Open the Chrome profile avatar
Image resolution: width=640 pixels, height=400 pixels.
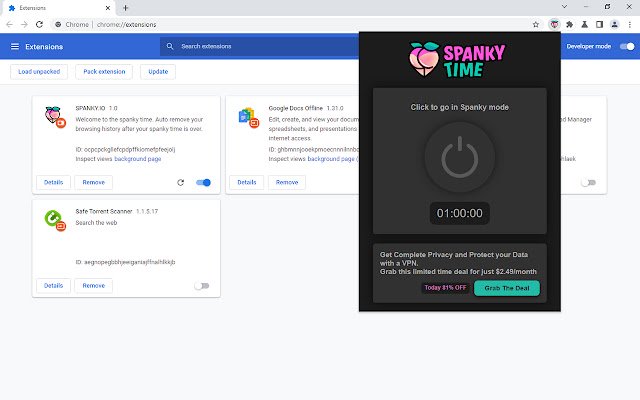coord(614,24)
